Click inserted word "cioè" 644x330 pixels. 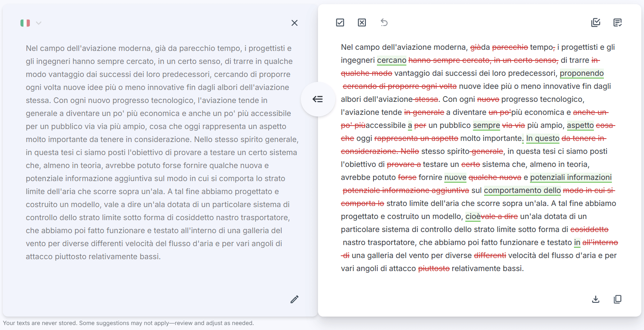point(473,216)
